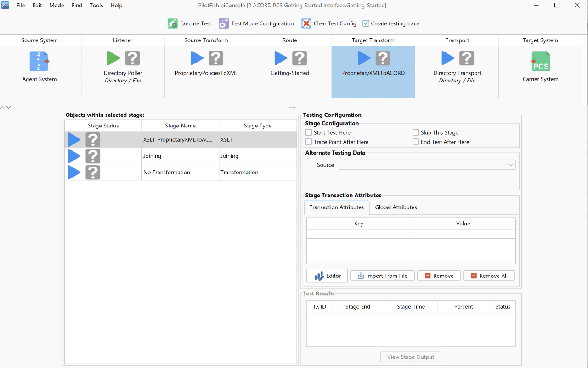Enable the Skip This Stage checkbox

[416, 132]
